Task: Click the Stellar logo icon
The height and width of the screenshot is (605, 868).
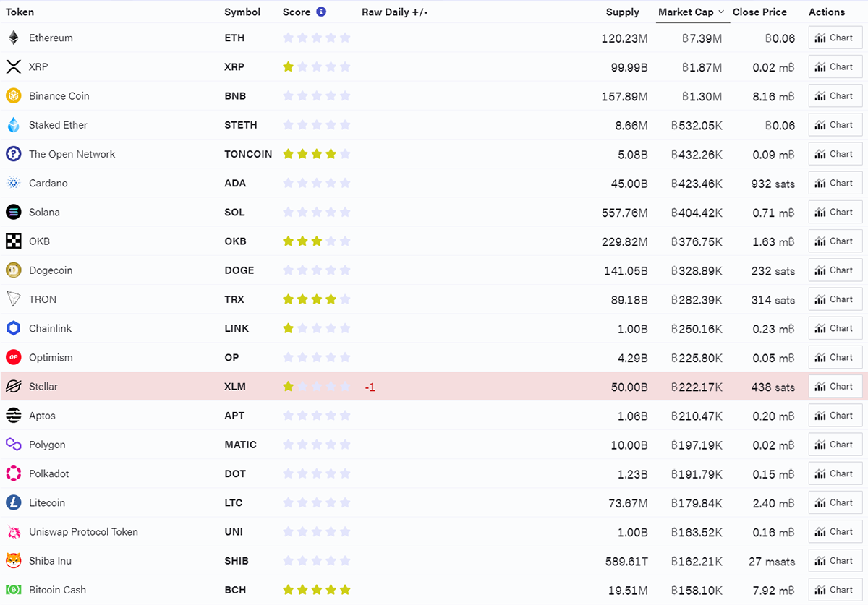Action: point(13,386)
